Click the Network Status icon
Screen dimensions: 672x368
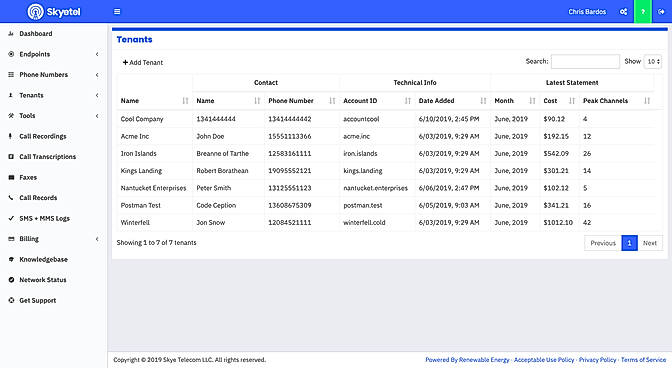pyautogui.click(x=11, y=280)
